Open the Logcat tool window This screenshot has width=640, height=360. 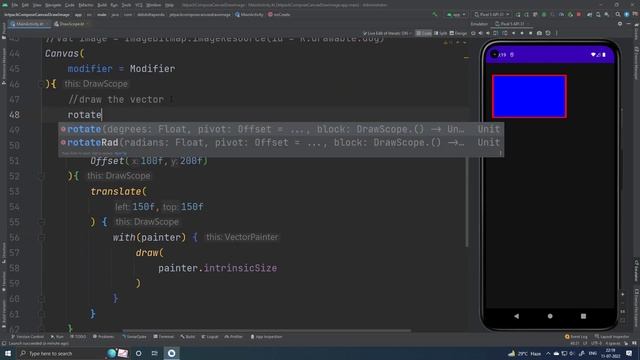coord(210,337)
